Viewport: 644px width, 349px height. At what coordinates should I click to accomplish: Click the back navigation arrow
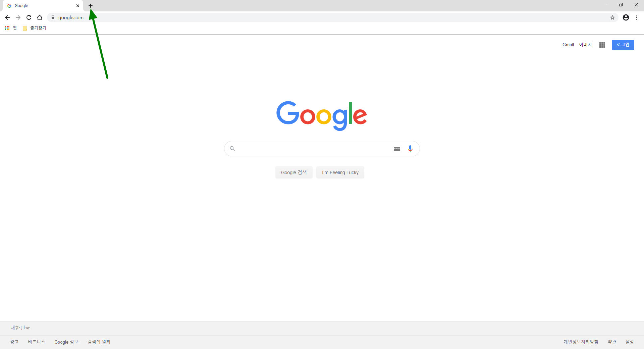point(7,17)
